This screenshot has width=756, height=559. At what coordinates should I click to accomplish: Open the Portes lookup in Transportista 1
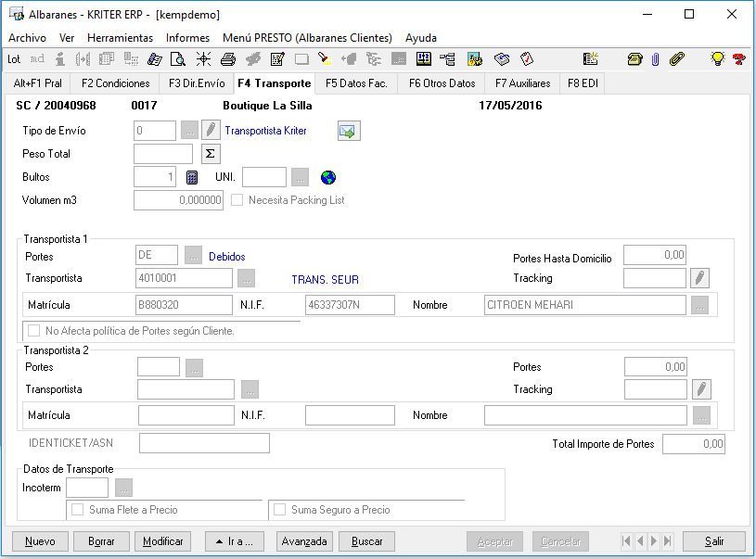tap(193, 255)
